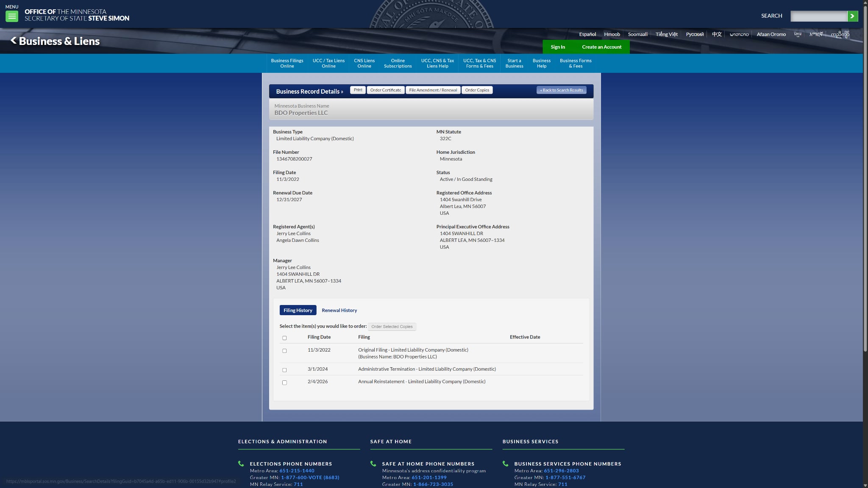Click the Print button
The height and width of the screenshot is (488, 868).
tap(358, 90)
